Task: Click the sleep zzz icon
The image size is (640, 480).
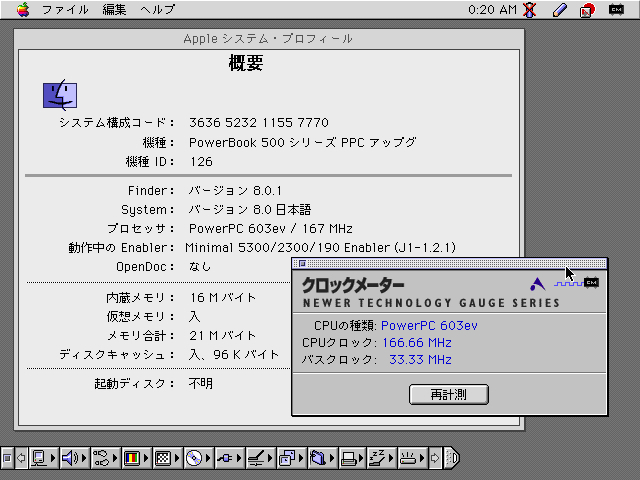Action: pos(377,458)
